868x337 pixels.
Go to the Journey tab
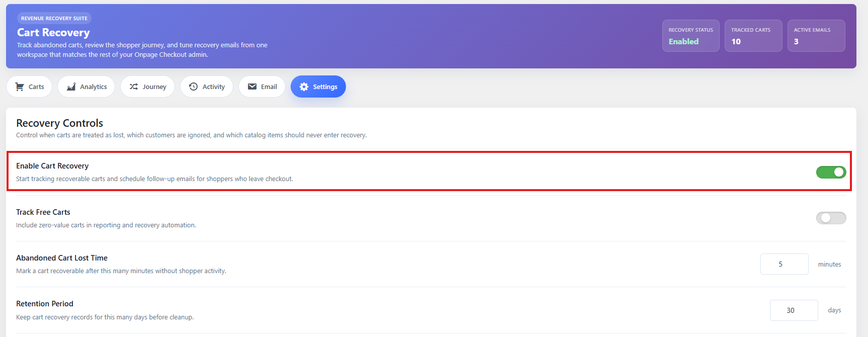click(x=147, y=87)
